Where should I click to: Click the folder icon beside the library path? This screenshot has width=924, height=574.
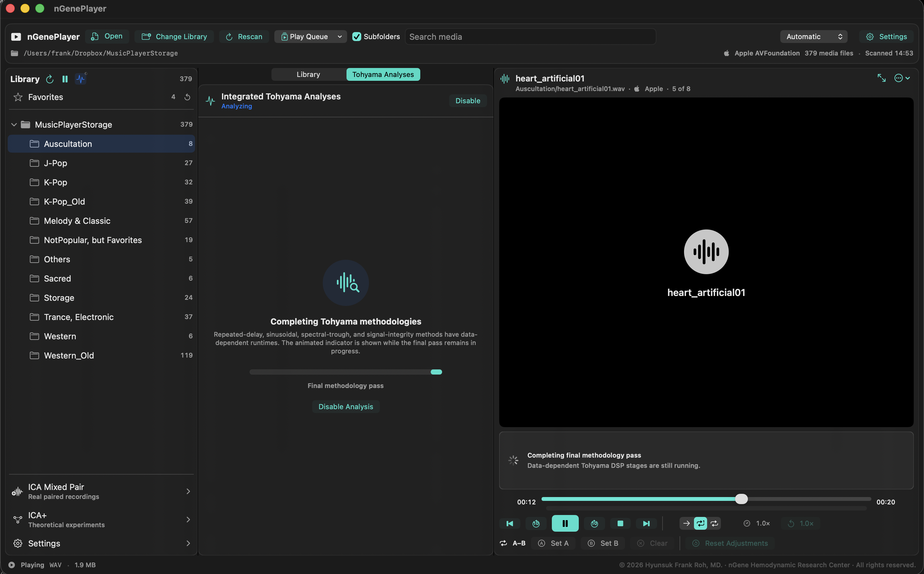point(14,53)
